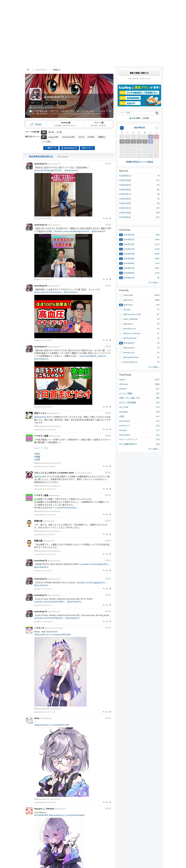186x868 pixels.
Task: Select the リンク含む filter tab
Action: coord(47,142)
